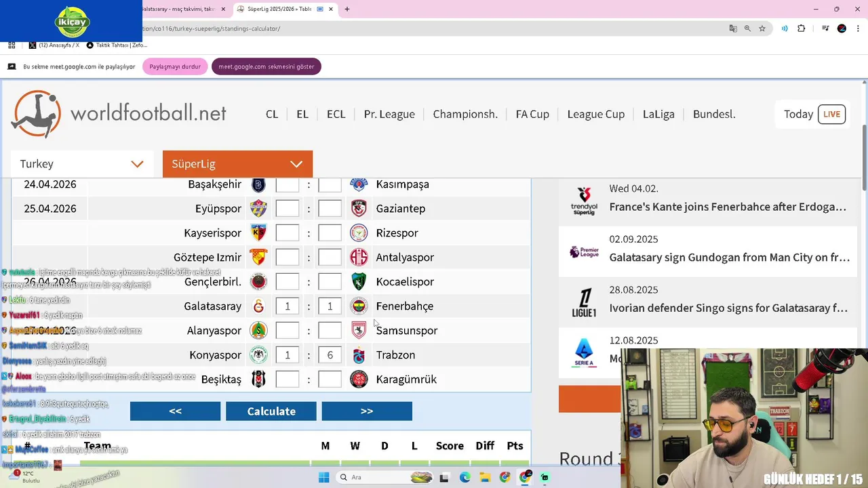
Task: Go to next round with >> button
Action: click(367, 411)
